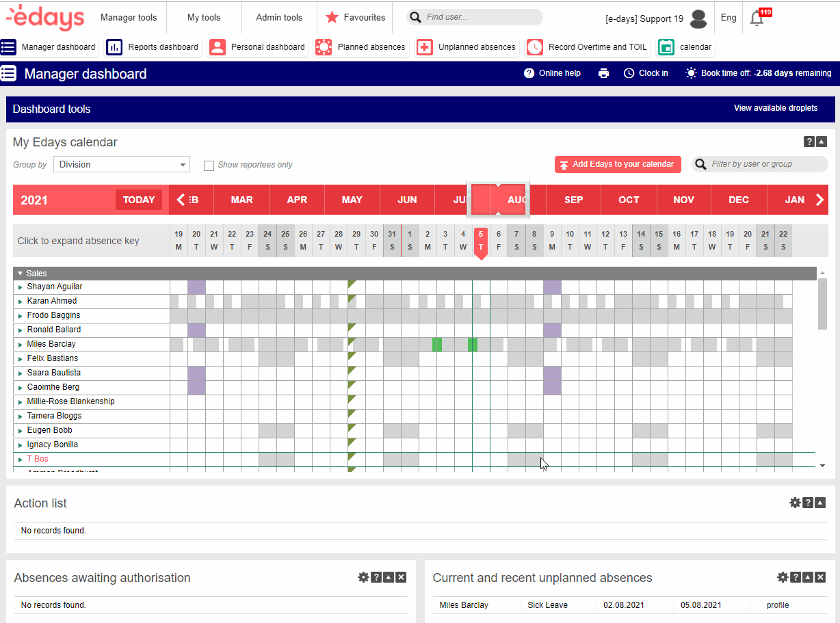Expand Shayan Aguilar's row
This screenshot has height=623, width=840.
pos(21,287)
